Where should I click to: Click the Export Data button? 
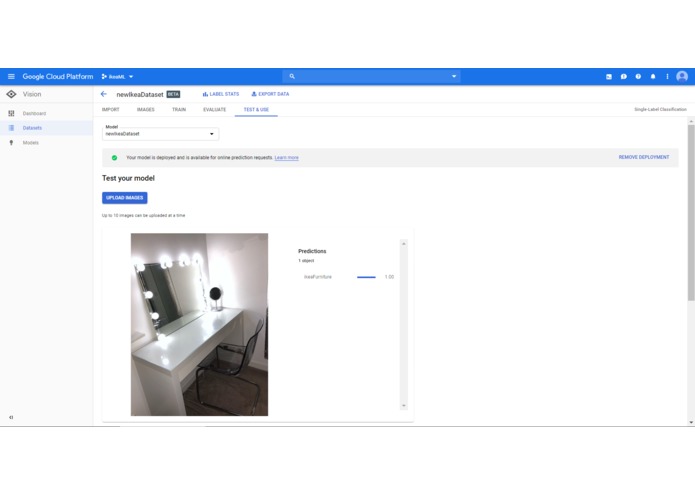coord(270,94)
